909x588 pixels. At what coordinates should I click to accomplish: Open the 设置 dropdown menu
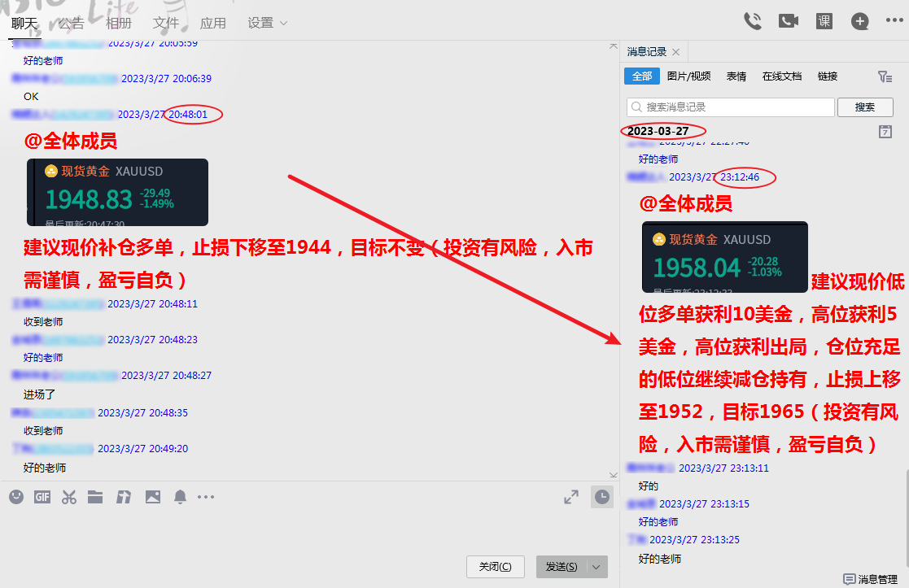pos(267,23)
